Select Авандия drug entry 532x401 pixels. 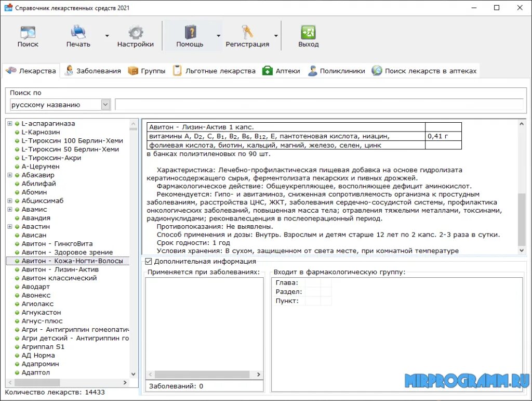coord(36,218)
